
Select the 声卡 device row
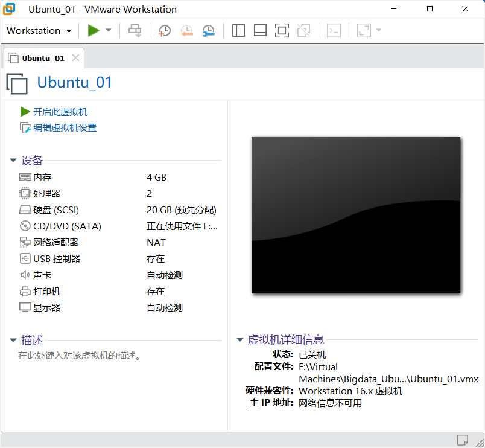[x=119, y=275]
